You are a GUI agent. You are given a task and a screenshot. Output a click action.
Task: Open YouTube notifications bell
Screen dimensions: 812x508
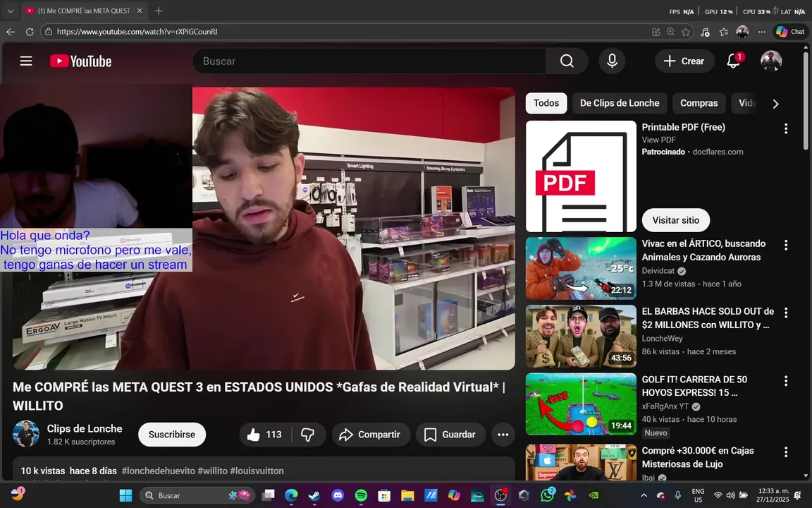pos(733,61)
